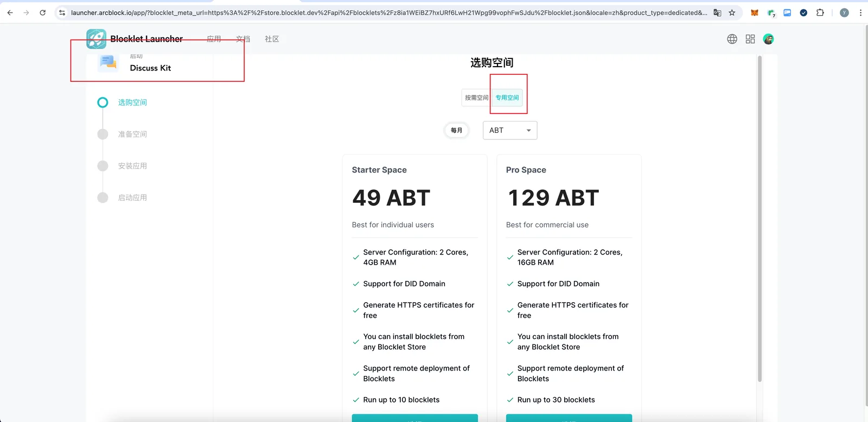
Task: Open the Translate this page icon
Action: [717, 12]
